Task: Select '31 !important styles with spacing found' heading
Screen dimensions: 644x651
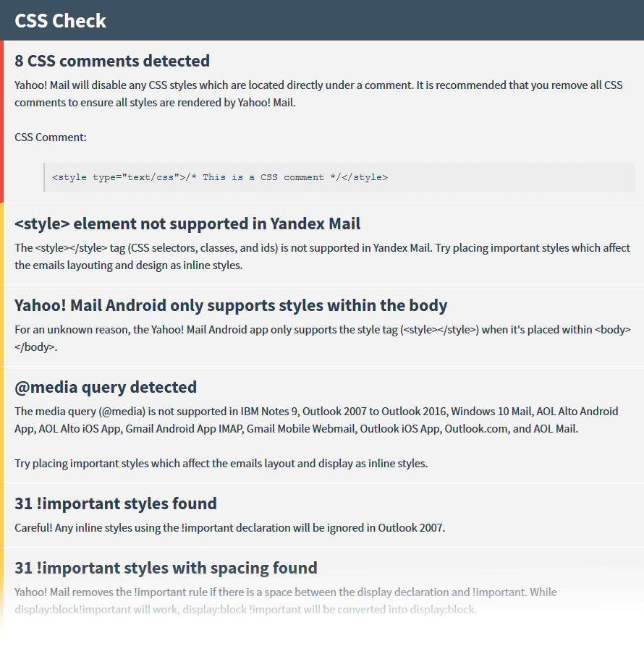Action: (x=166, y=568)
